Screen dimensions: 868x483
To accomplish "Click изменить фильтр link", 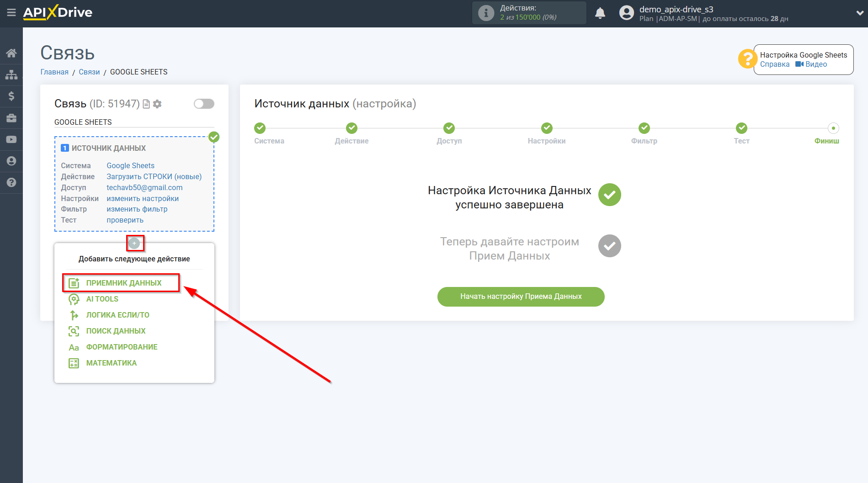I will pyautogui.click(x=137, y=209).
